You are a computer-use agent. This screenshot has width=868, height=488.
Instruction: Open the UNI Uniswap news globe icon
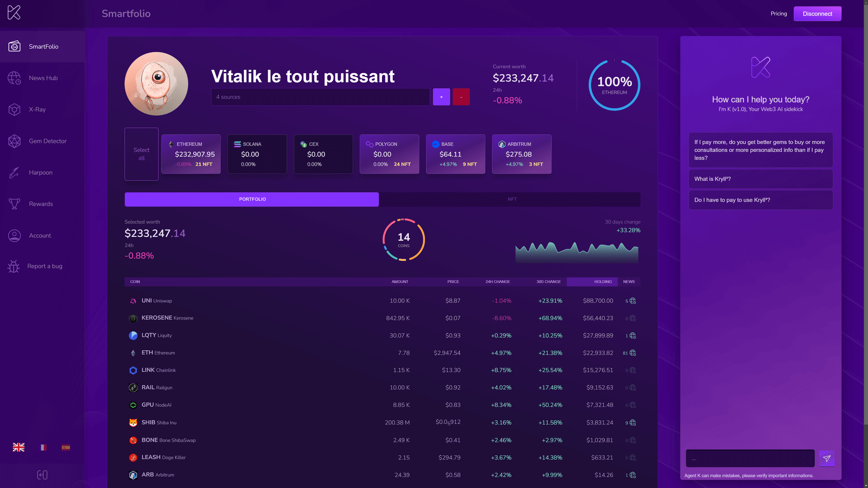pyautogui.click(x=632, y=301)
